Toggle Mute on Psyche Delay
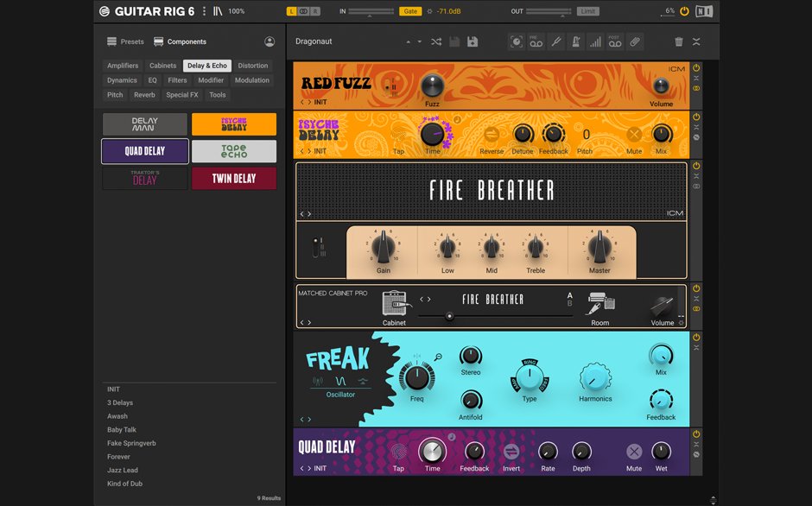 click(x=634, y=135)
